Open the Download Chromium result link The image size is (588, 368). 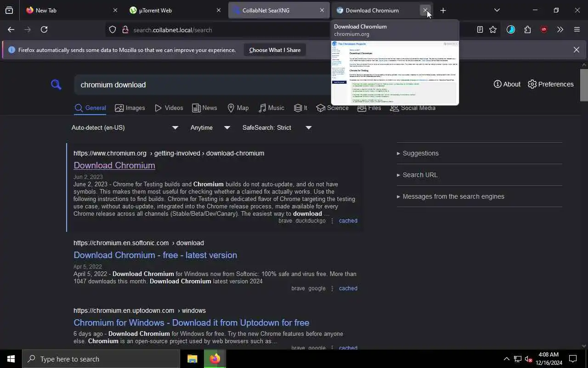(x=114, y=165)
